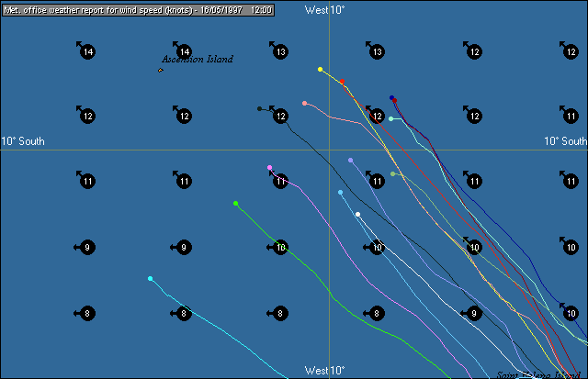Click wind marker 14 overlapping Ascension Island label
The height and width of the screenshot is (379, 588).
coord(184,51)
